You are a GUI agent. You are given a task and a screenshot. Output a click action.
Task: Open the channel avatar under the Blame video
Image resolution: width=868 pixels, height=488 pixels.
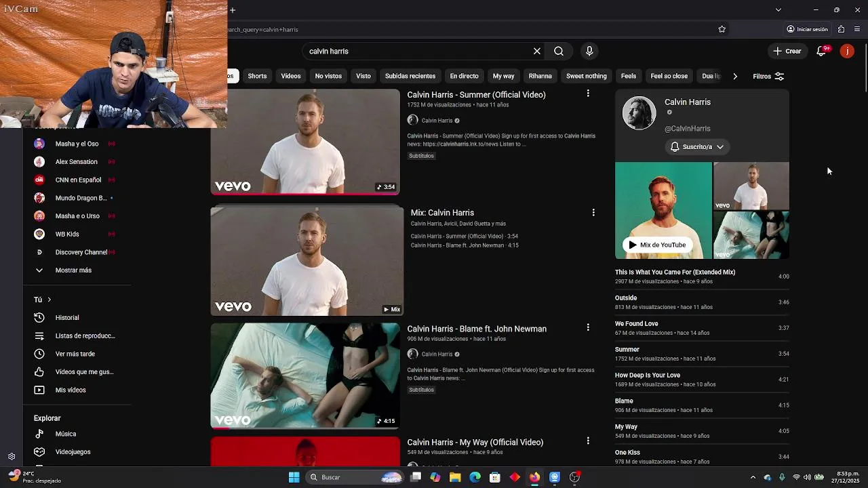pos(412,354)
